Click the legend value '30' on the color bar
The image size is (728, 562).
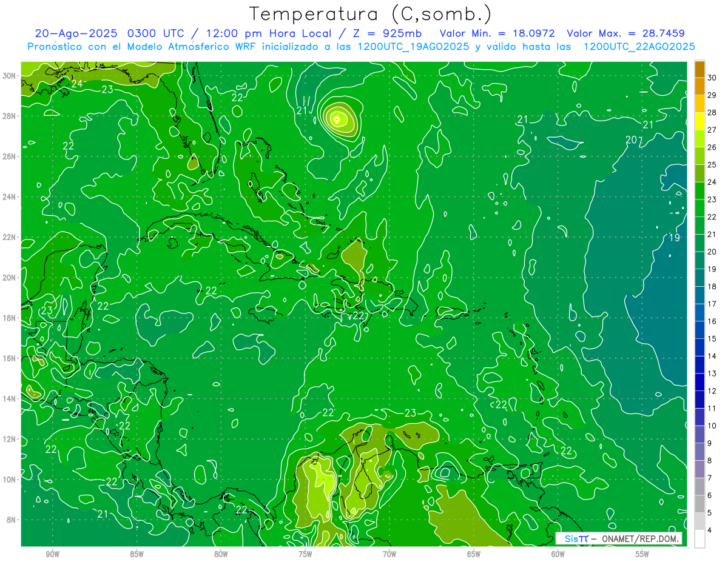712,78
